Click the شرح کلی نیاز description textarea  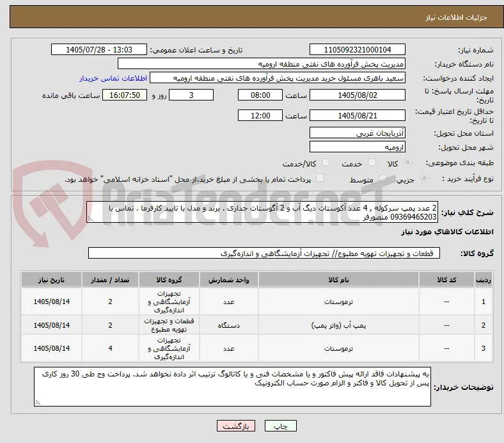262,212
